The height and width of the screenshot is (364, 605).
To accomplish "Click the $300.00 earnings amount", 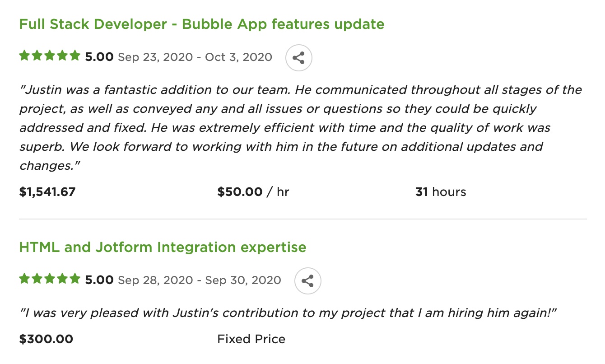I will [x=46, y=339].
